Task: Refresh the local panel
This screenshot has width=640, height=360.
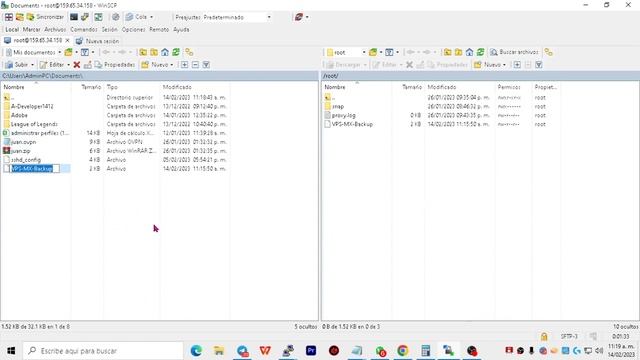Action: tap(176, 52)
